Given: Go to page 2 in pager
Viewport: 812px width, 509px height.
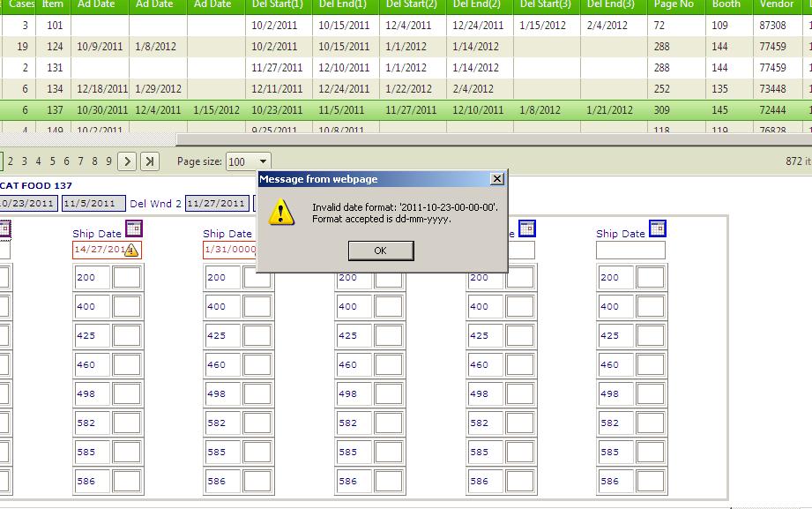Looking at the screenshot, I should click(11, 161).
